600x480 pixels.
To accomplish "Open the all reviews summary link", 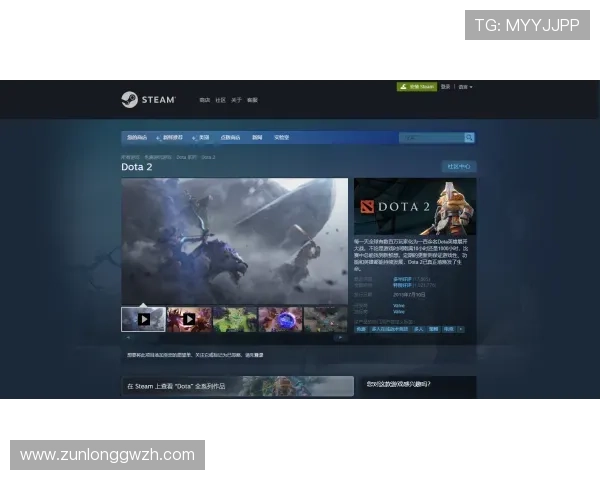I will [402, 285].
